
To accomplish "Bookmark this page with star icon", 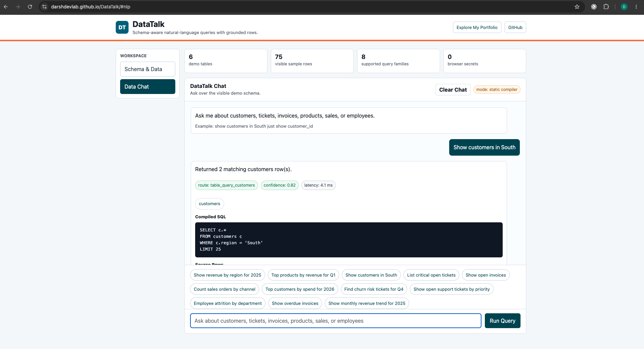I will click(577, 7).
